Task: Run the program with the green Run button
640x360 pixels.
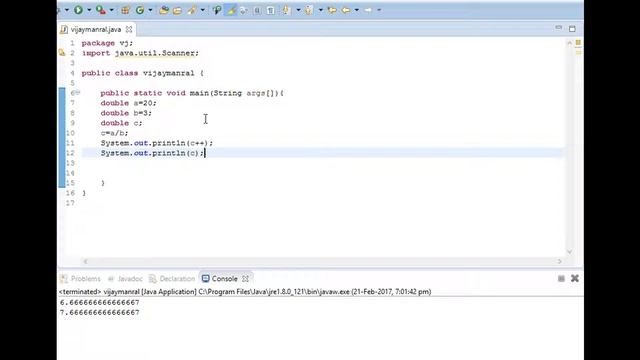Action: [78, 10]
